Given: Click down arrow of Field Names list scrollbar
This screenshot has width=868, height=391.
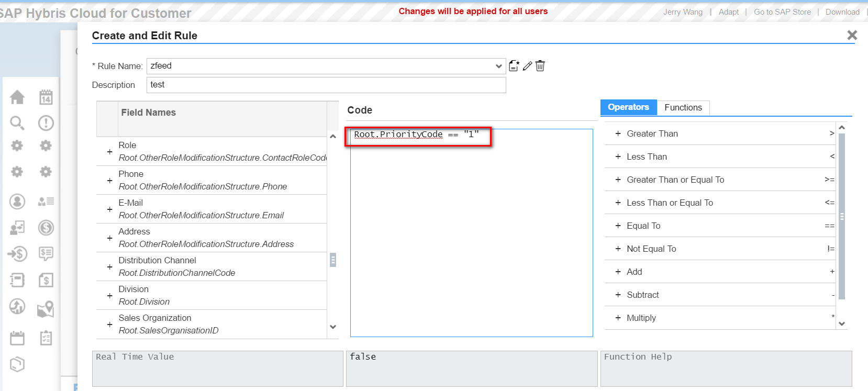Looking at the screenshot, I should [x=333, y=327].
